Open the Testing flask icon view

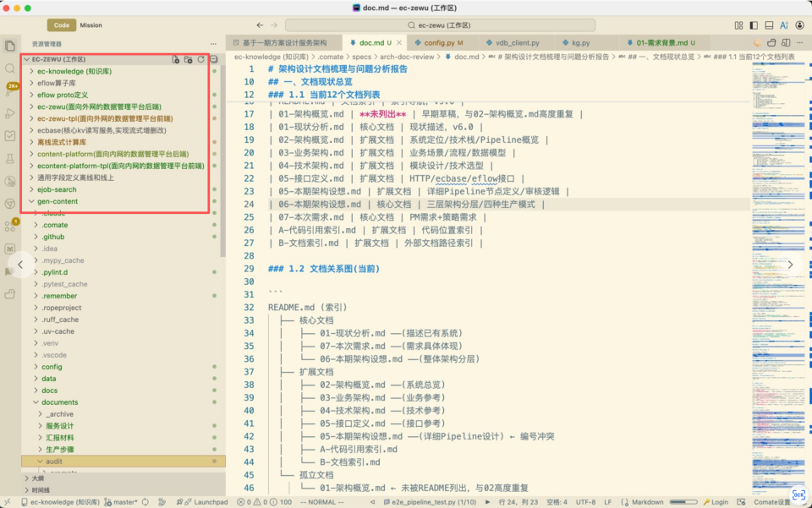[10, 158]
